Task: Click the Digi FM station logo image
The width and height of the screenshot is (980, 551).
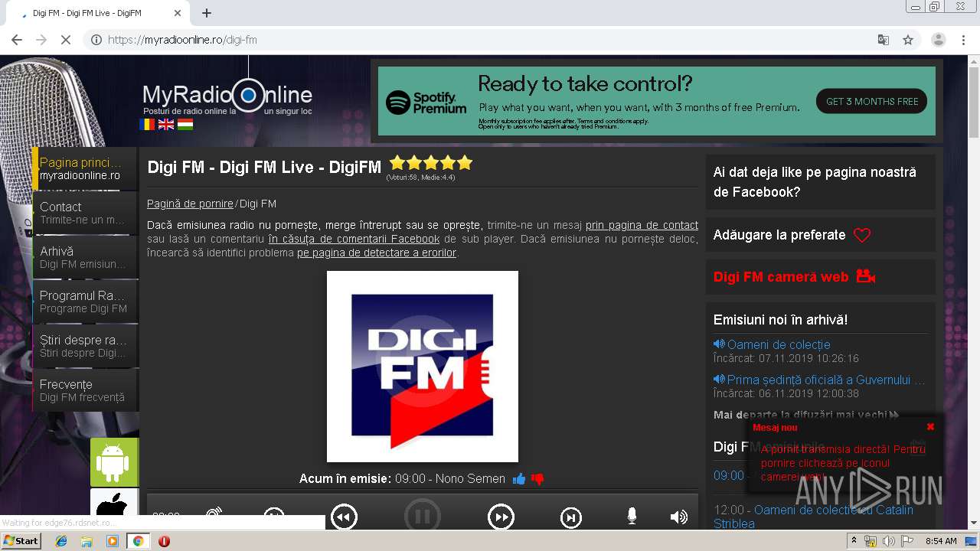Action: [x=423, y=367]
